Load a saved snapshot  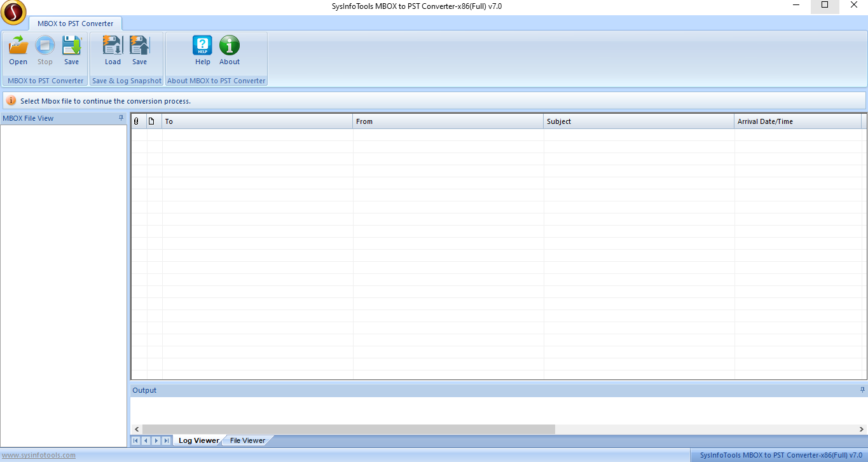(112, 50)
